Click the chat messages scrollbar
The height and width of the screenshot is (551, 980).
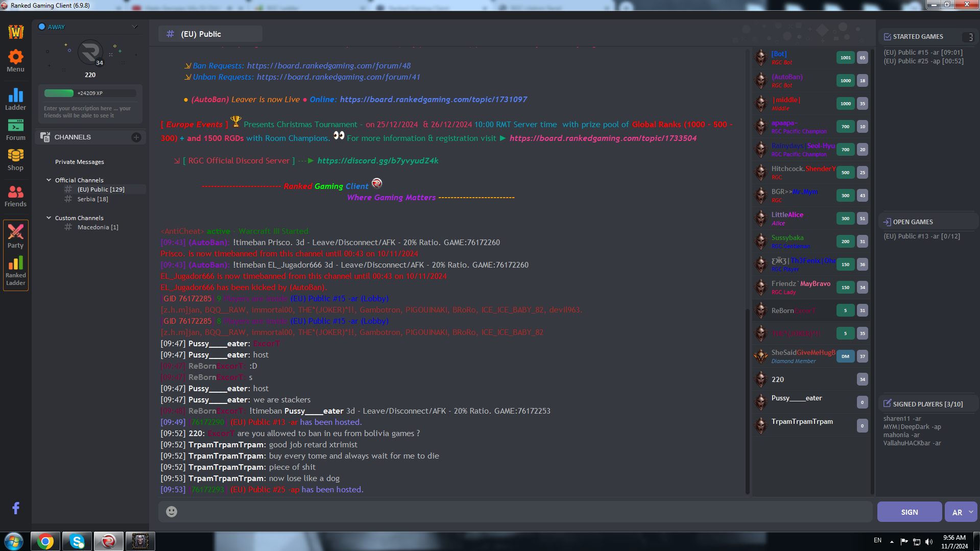pyautogui.click(x=748, y=401)
